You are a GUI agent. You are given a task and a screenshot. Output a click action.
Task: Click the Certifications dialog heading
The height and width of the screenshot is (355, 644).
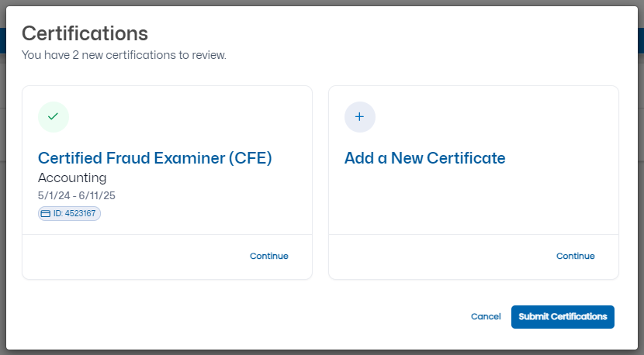(85, 33)
